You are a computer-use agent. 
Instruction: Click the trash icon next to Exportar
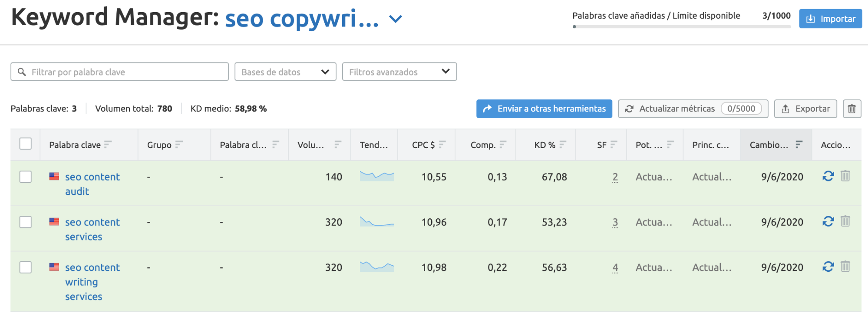pos(852,109)
